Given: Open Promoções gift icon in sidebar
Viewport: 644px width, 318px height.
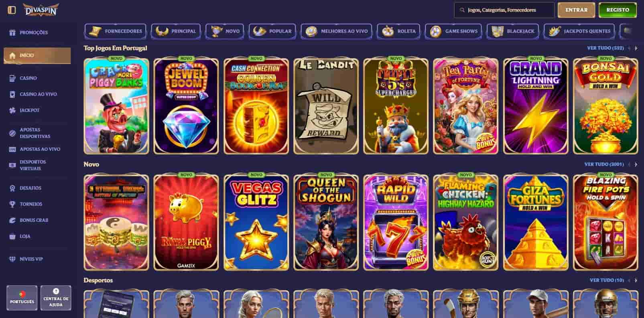Looking at the screenshot, I should click(12, 32).
